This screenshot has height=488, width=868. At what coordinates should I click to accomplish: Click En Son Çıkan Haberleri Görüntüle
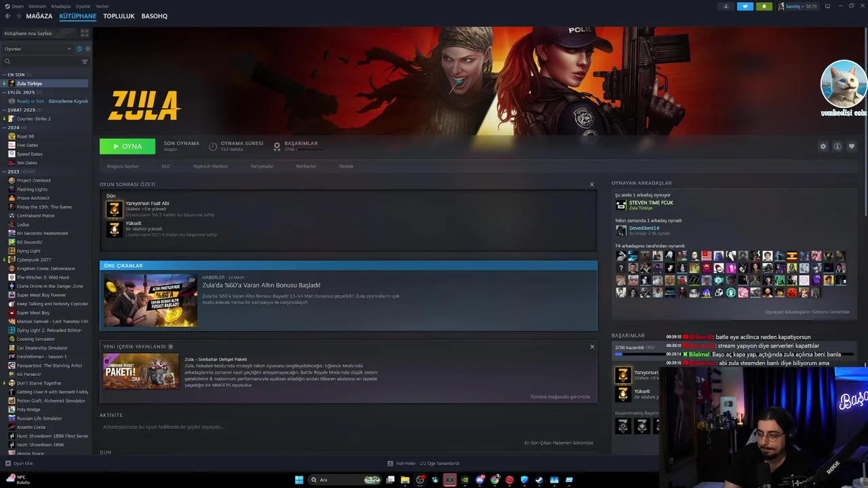pos(559,443)
